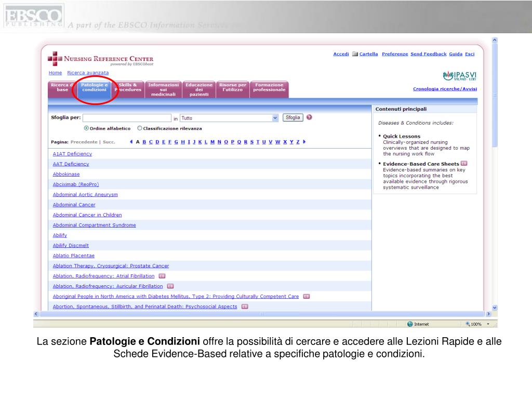The image size is (532, 399).
Task: Open the Cartella folder icon
Action: point(355,54)
